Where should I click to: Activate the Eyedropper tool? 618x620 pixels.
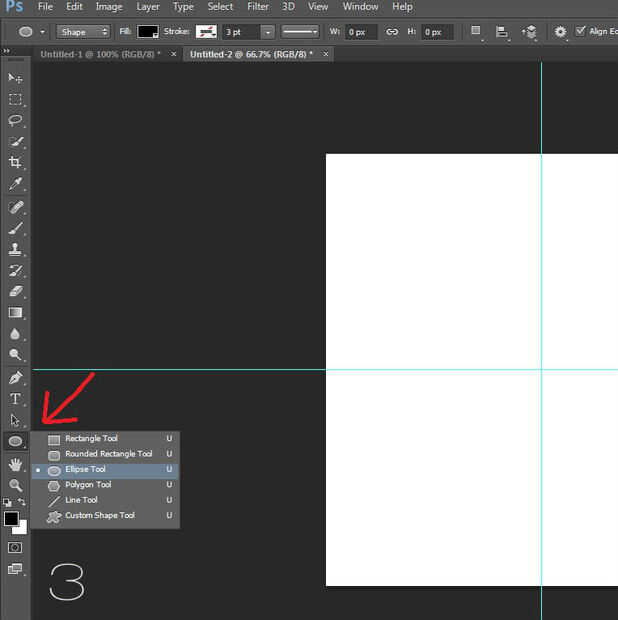15,184
